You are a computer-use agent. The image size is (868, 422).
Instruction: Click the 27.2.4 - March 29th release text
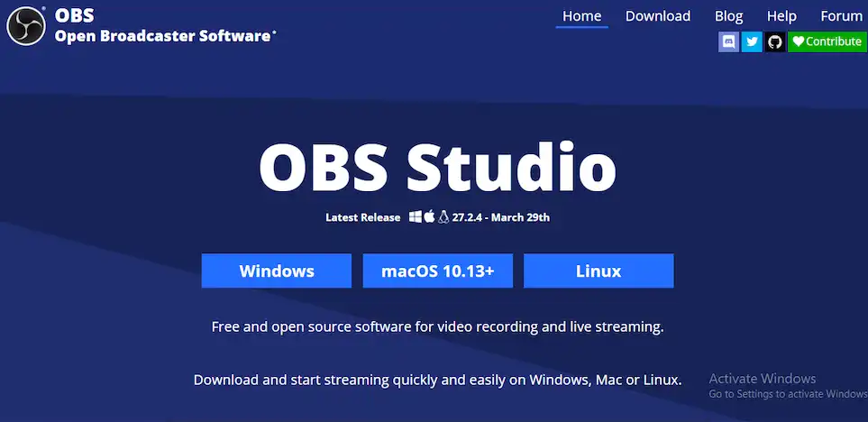click(501, 217)
